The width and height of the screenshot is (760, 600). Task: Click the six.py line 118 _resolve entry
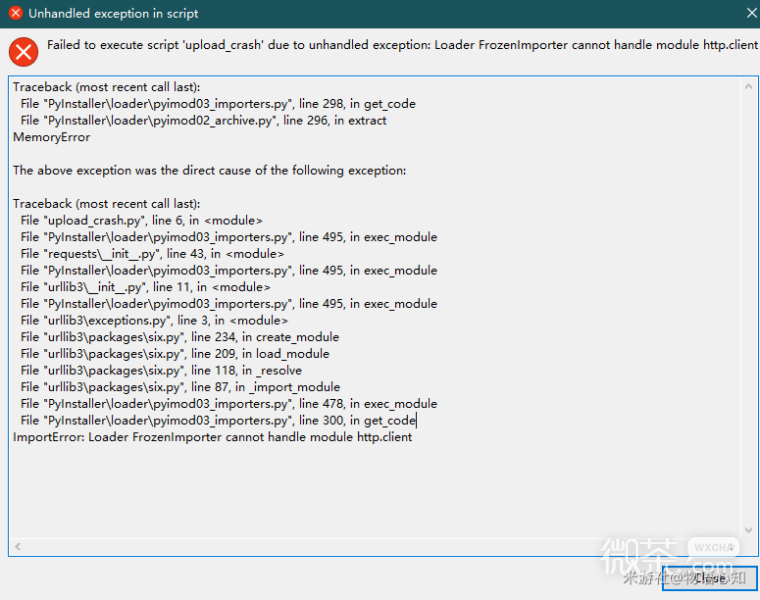tap(160, 370)
